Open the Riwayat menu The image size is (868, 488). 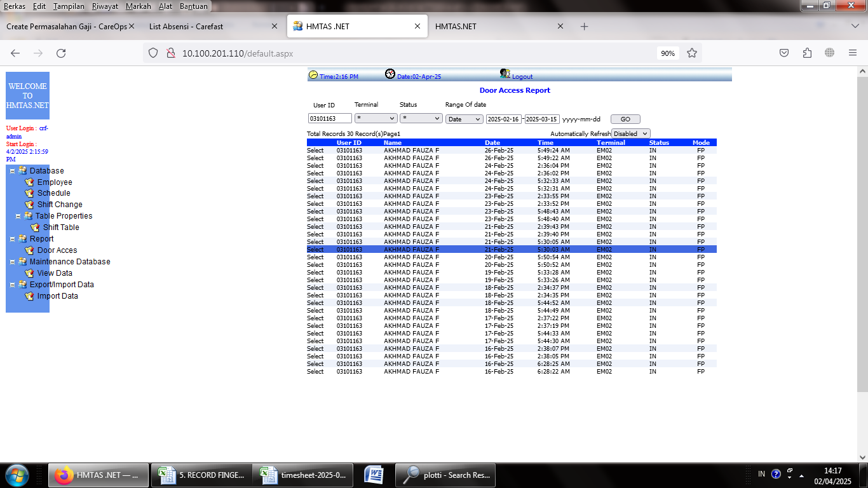105,6
